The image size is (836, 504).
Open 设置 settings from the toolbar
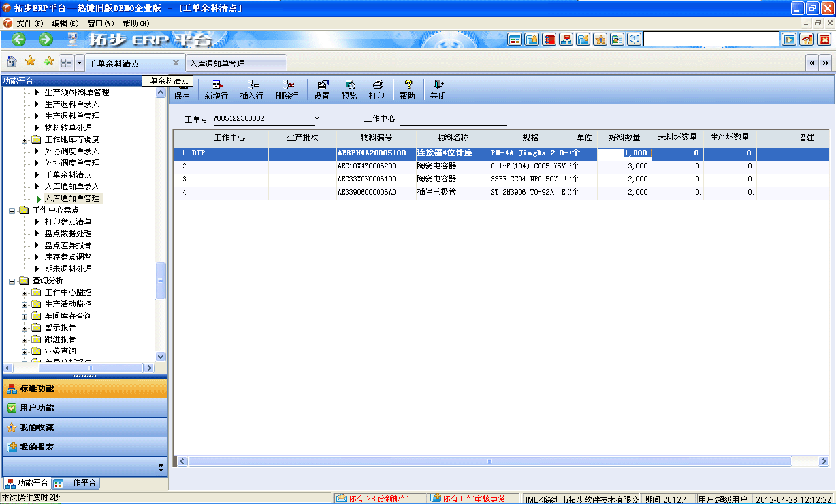click(323, 89)
